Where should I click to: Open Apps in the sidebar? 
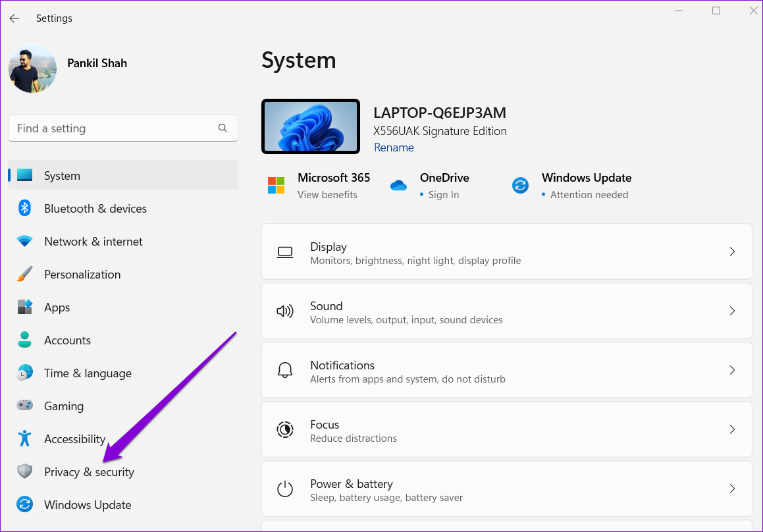click(57, 307)
